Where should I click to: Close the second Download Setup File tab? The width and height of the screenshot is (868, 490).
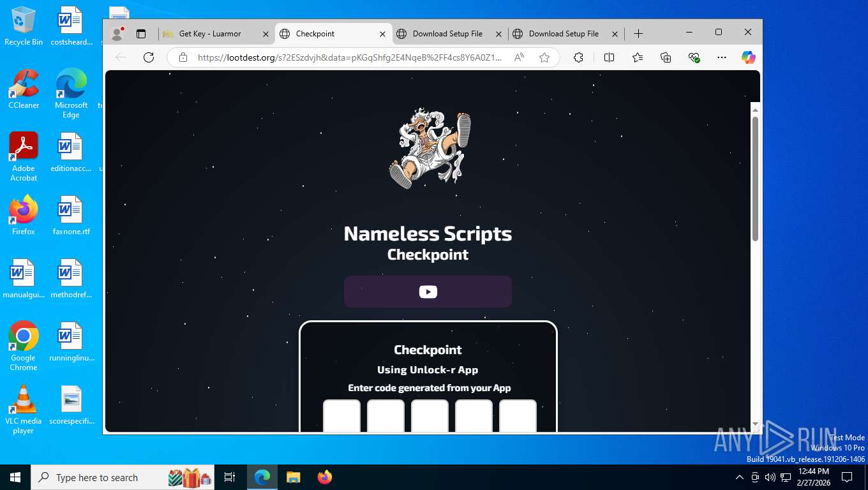(x=615, y=34)
